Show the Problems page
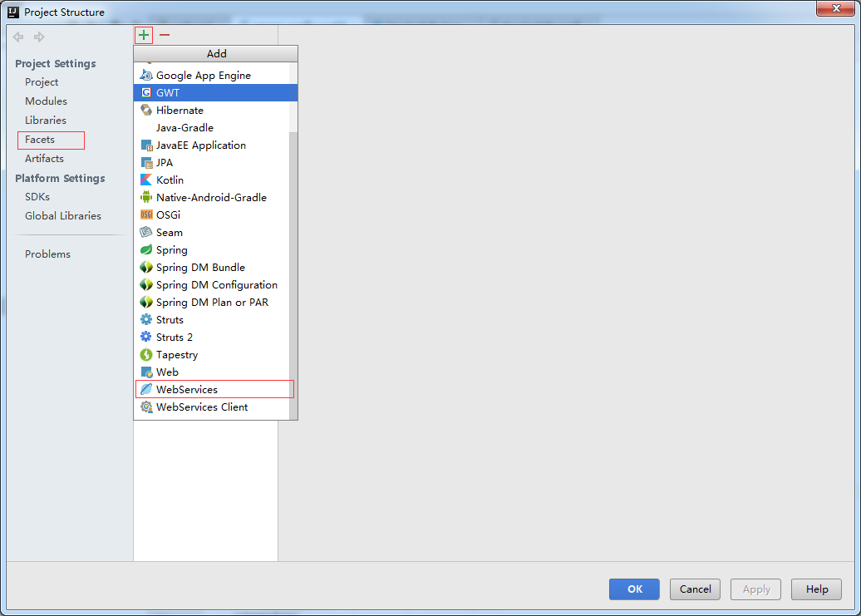Image resolution: width=861 pixels, height=616 pixels. coord(47,254)
